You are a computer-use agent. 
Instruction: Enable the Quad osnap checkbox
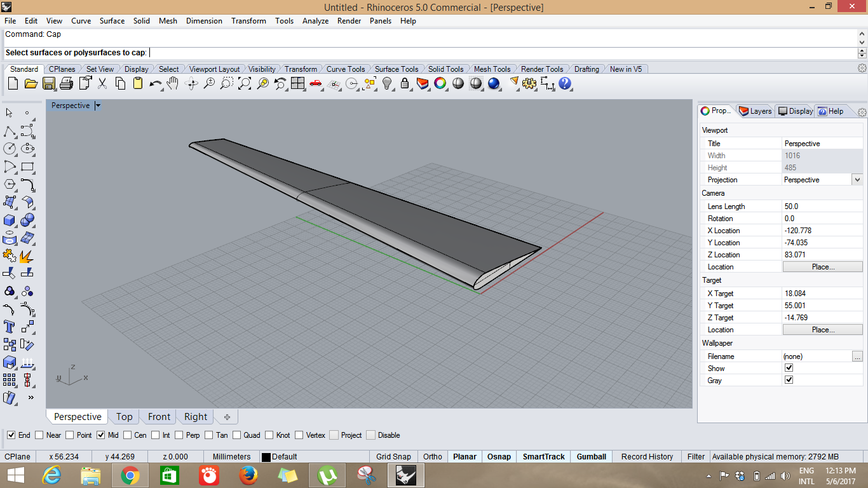(236, 435)
